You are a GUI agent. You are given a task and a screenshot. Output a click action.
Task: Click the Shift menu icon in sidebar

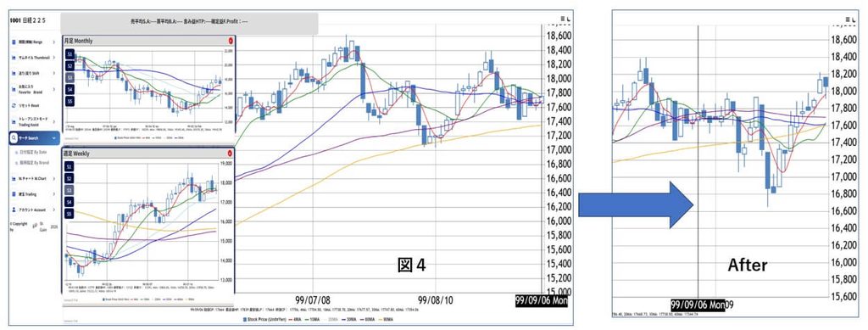14,73
